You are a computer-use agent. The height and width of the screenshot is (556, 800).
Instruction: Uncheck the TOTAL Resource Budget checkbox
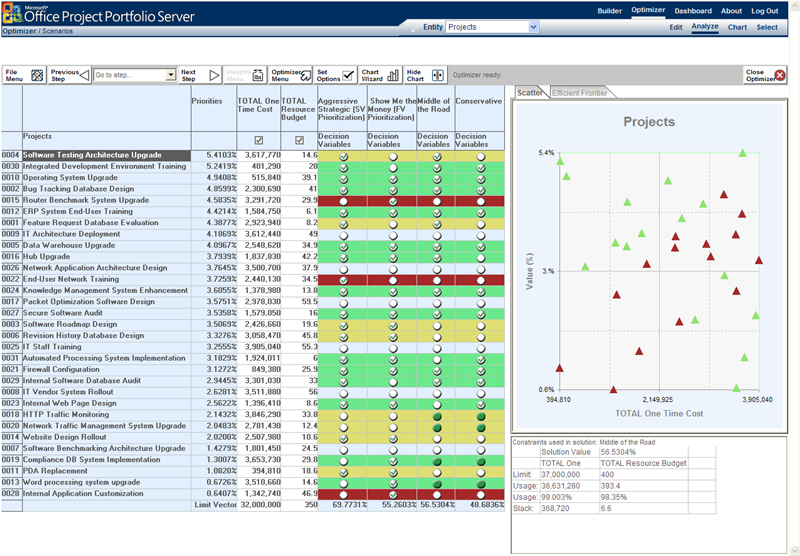tap(299, 140)
